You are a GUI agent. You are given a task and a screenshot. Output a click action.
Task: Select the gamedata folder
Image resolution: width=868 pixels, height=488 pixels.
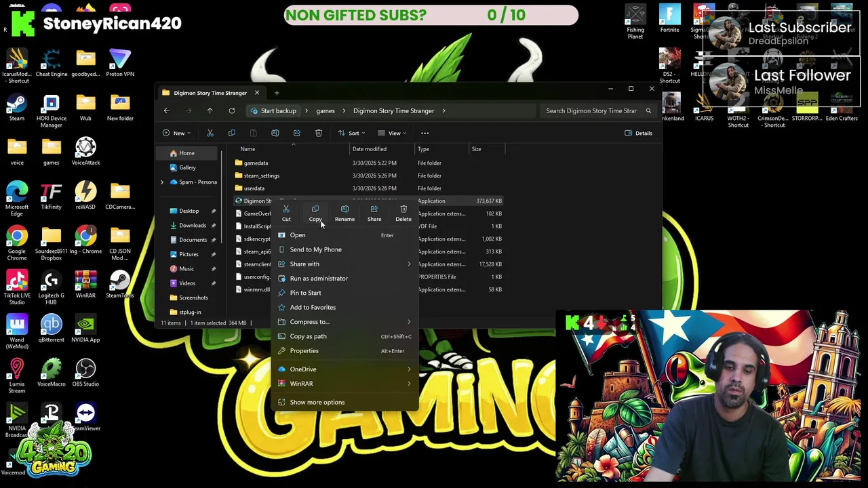[x=256, y=163]
